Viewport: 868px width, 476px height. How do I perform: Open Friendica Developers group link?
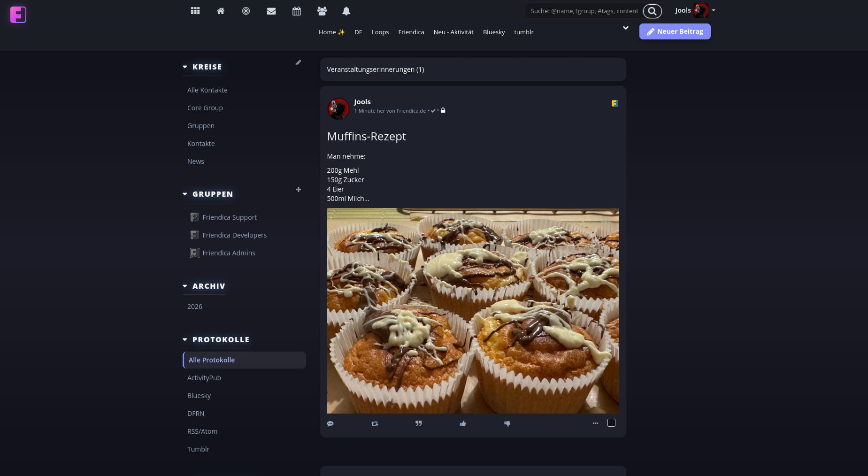[234, 235]
